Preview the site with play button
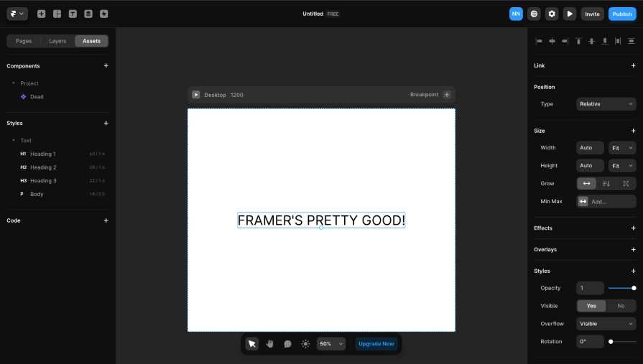The height and width of the screenshot is (364, 643). tap(570, 14)
